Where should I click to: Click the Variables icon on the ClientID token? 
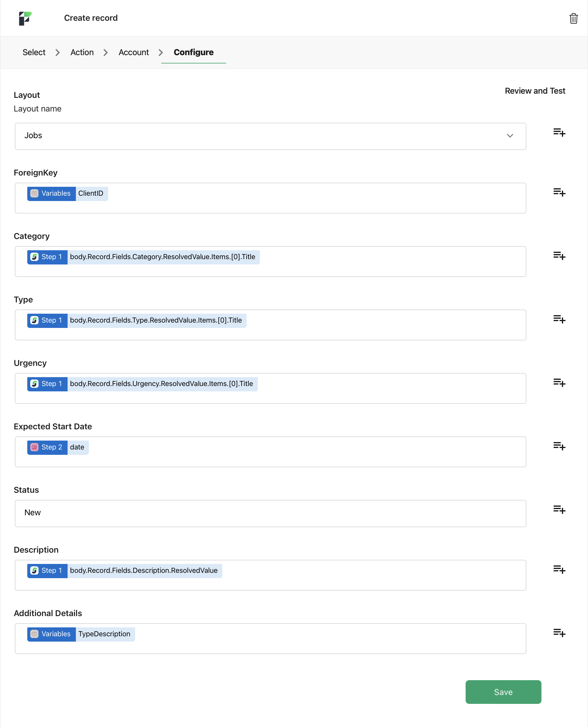point(34,193)
